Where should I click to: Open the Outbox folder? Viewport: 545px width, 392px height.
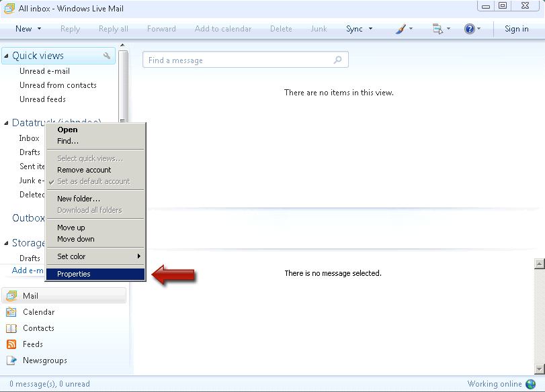(x=28, y=218)
